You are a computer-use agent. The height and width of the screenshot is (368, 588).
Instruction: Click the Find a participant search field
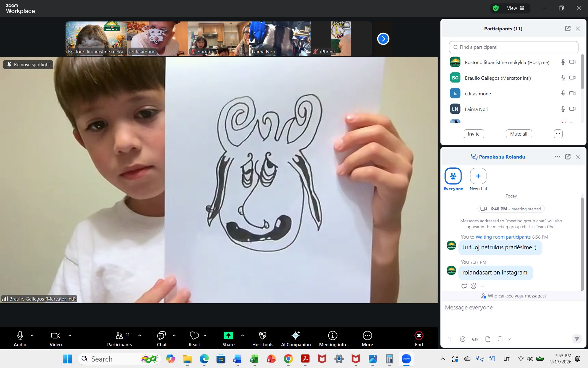click(x=513, y=47)
